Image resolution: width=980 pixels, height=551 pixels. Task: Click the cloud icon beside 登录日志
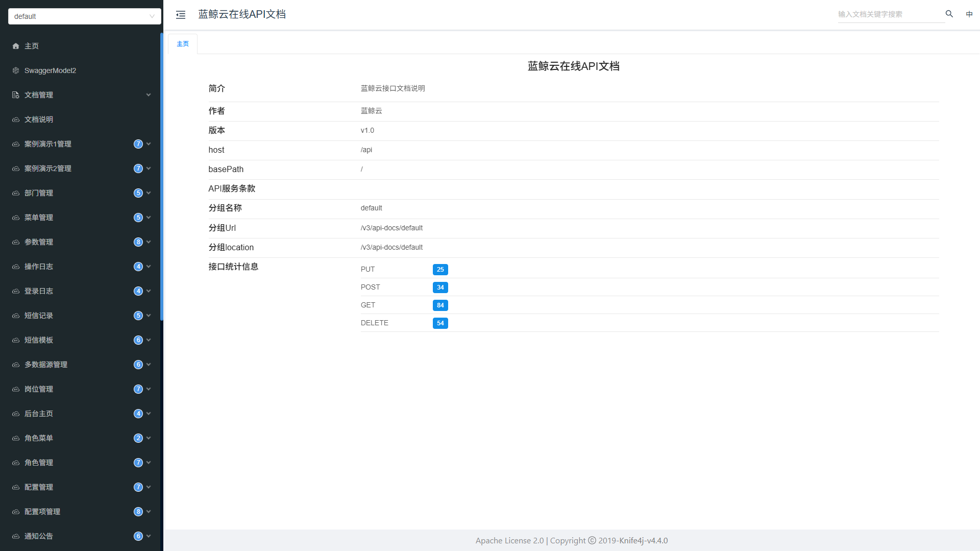pyautogui.click(x=16, y=291)
